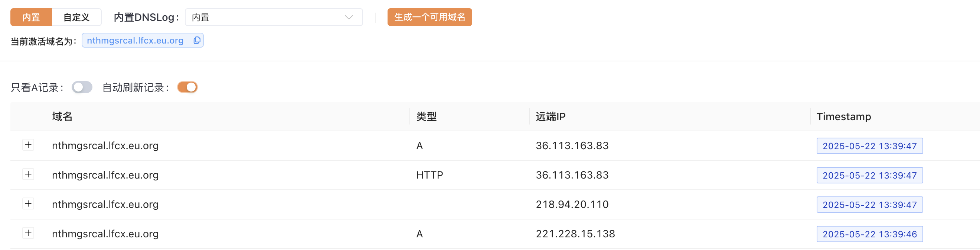Click the Timestamp column header
The width and height of the screenshot is (980, 250).
click(x=843, y=116)
